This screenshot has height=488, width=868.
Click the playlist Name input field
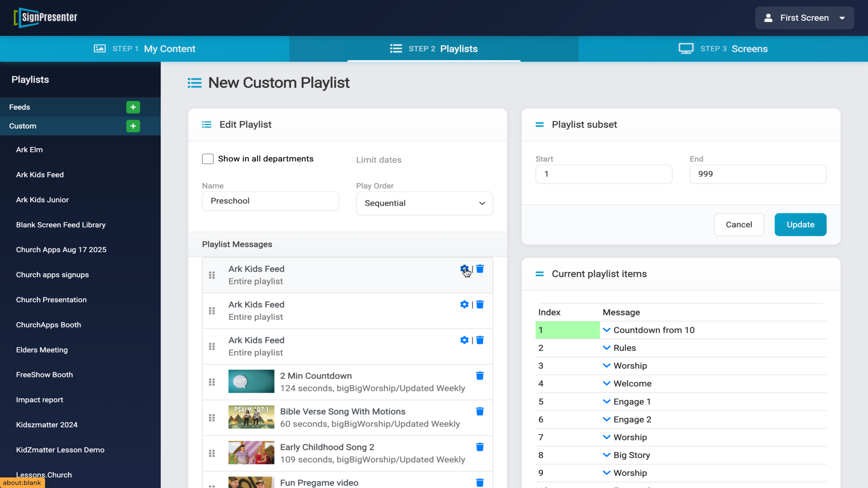270,201
